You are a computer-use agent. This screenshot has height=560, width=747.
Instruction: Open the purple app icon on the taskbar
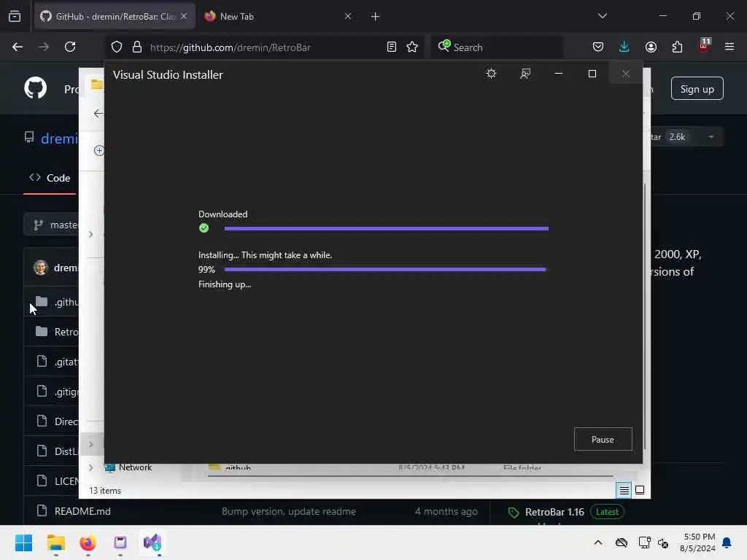120,542
